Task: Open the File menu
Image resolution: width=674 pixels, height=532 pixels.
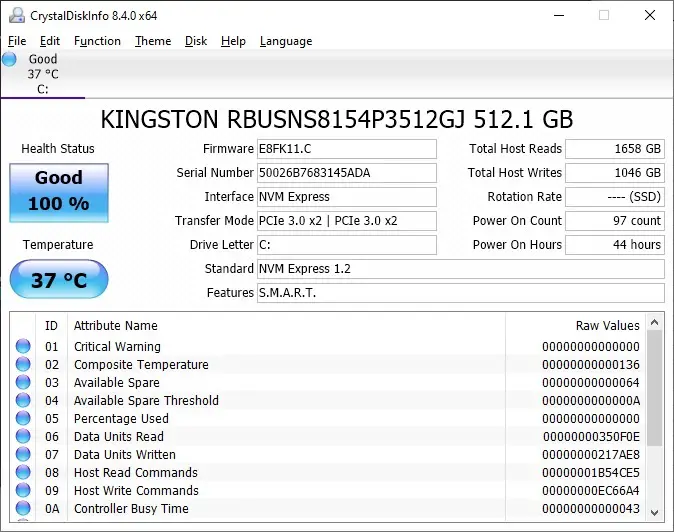Action: tap(17, 41)
